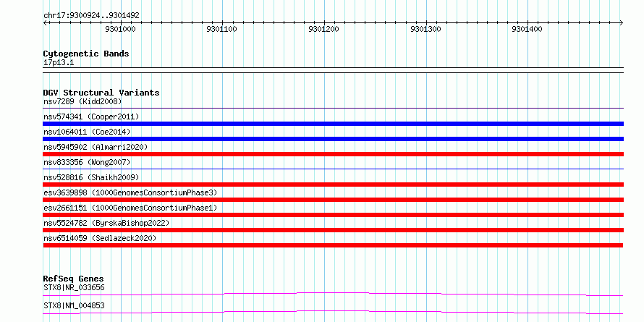The width and height of the screenshot is (644, 322).
Task: Click the red bar for nsv6514059
Action: coord(333,245)
